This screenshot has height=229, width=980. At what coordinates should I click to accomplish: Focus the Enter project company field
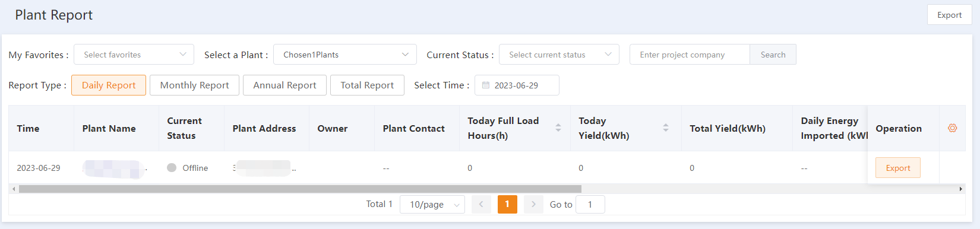[690, 55]
